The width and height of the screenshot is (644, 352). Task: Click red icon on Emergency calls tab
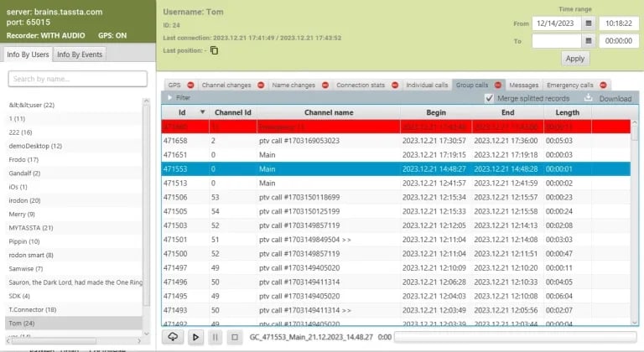coord(603,85)
